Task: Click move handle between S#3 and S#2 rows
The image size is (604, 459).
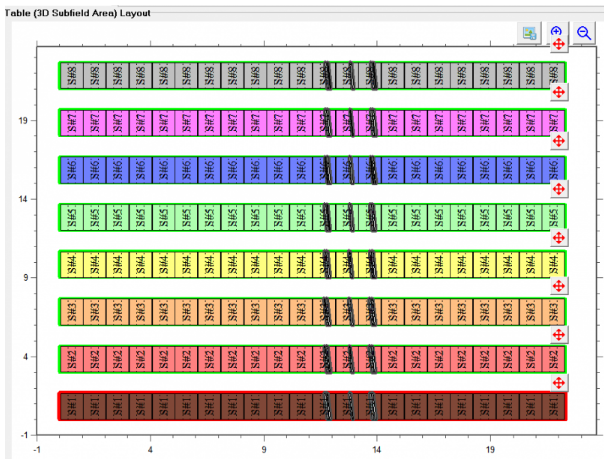Action: pyautogui.click(x=559, y=334)
